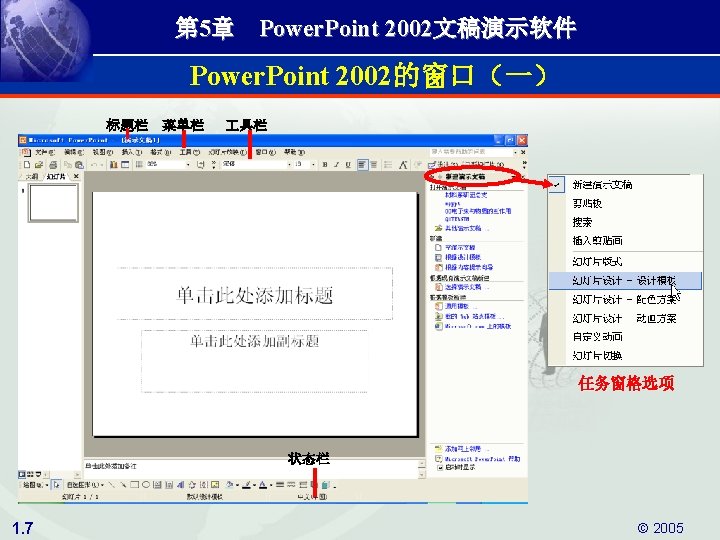Choose 剪贴板 in task pane options menu

(587, 203)
